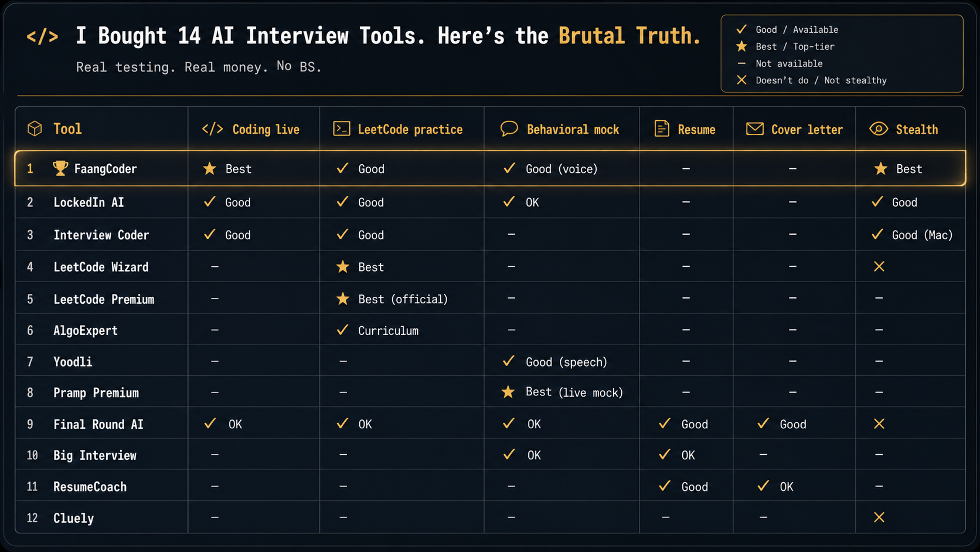Click the code brackets logo beside the title
Image resolution: width=980 pixels, height=552 pixels.
(x=42, y=36)
